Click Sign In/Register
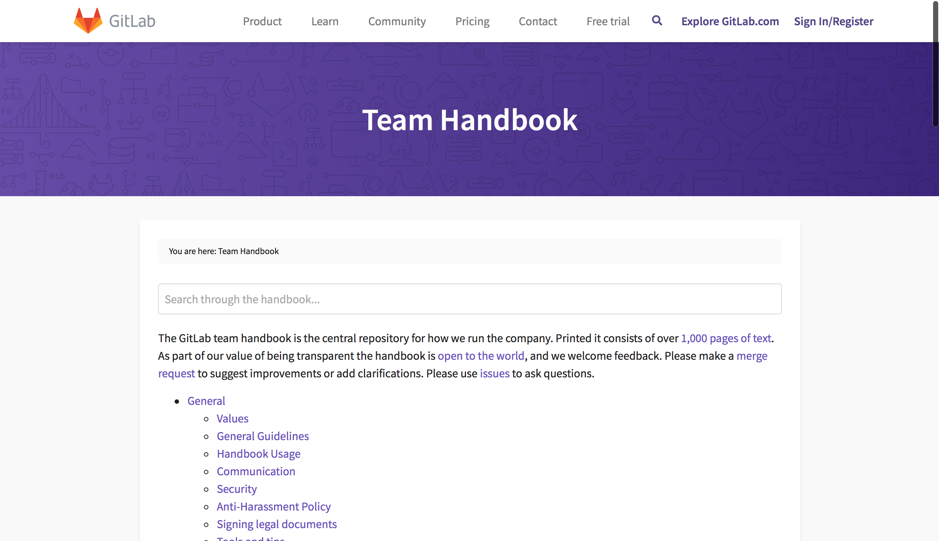Image resolution: width=939 pixels, height=541 pixels. pyautogui.click(x=833, y=21)
